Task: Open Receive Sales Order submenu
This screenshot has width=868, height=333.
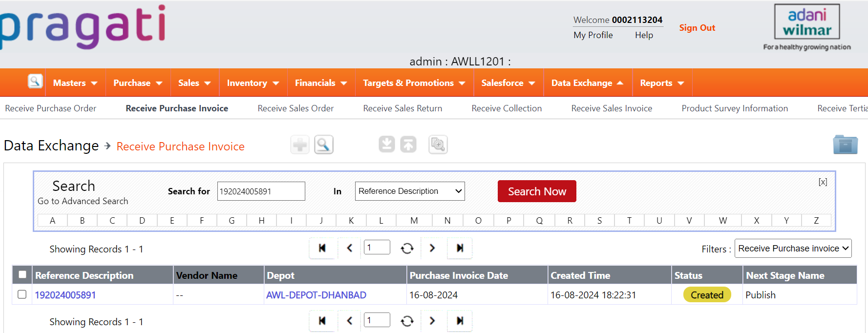Action: point(296,108)
